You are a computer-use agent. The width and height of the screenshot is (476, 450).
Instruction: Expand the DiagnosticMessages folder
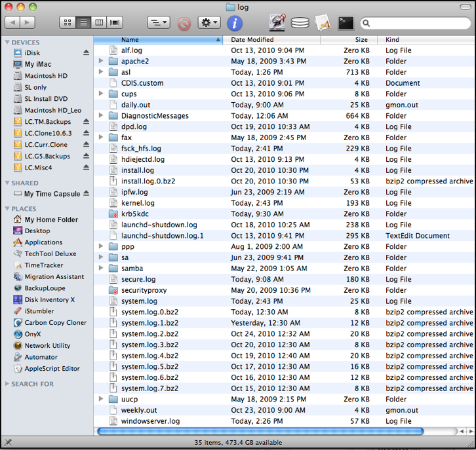point(101,116)
